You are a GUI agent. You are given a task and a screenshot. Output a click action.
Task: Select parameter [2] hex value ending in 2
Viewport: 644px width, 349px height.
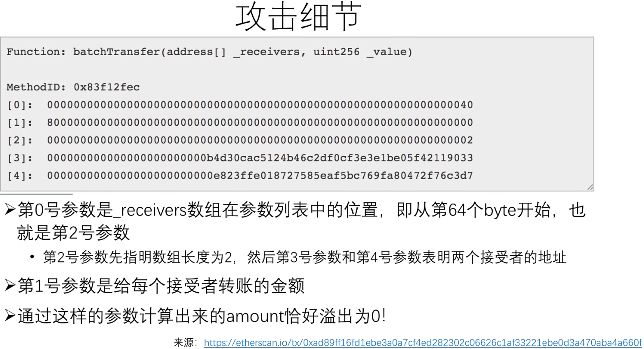[x=260, y=140]
